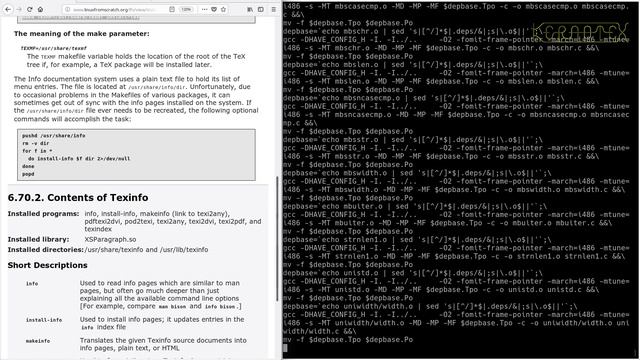Open the Firefox hamburger menu
640x360 pixels.
(x=273, y=9)
